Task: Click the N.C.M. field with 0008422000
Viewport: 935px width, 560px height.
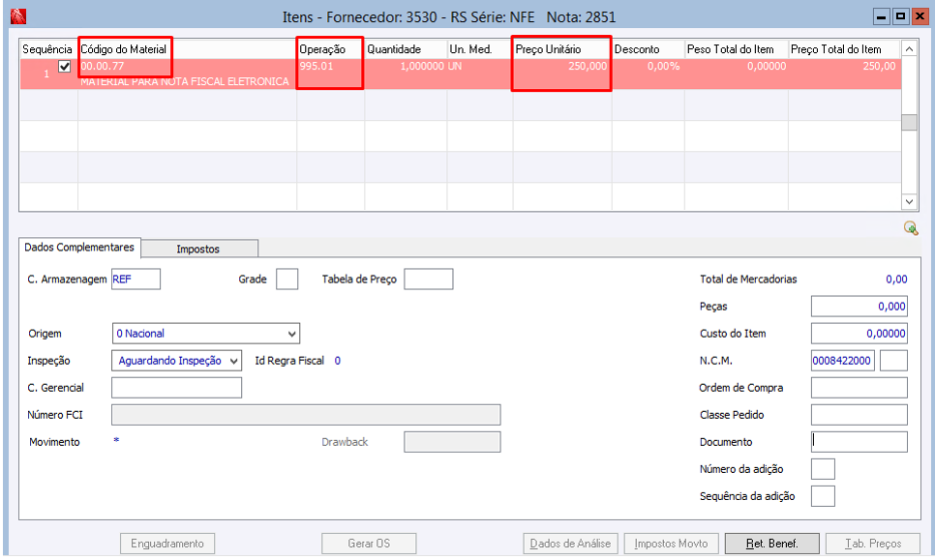Action: point(843,361)
